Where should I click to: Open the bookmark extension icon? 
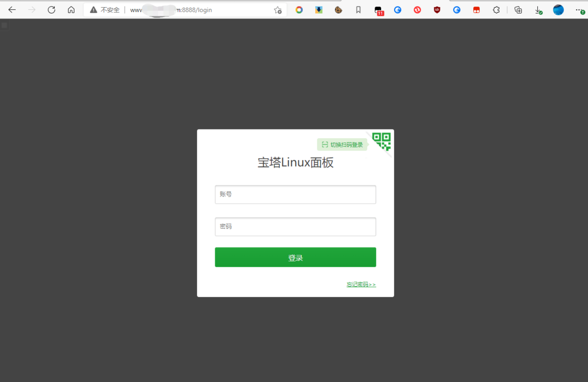pyautogui.click(x=358, y=10)
